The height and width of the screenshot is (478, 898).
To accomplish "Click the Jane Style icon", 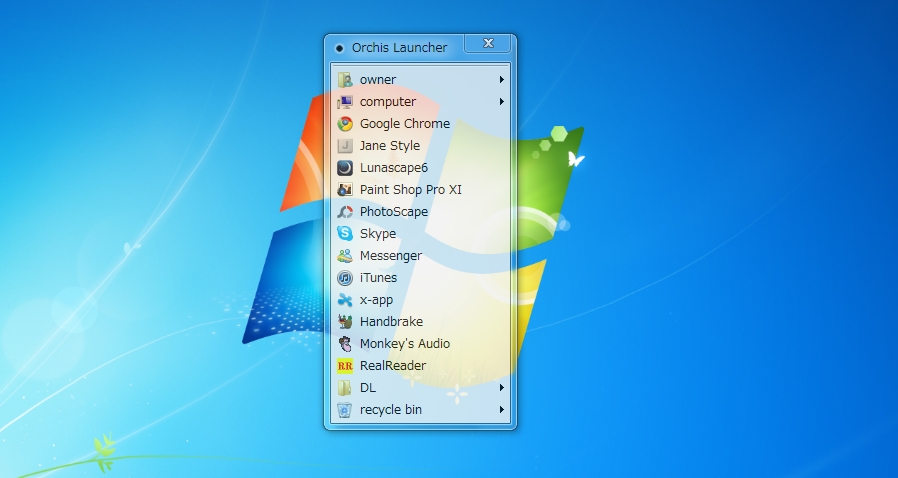I will pyautogui.click(x=345, y=146).
